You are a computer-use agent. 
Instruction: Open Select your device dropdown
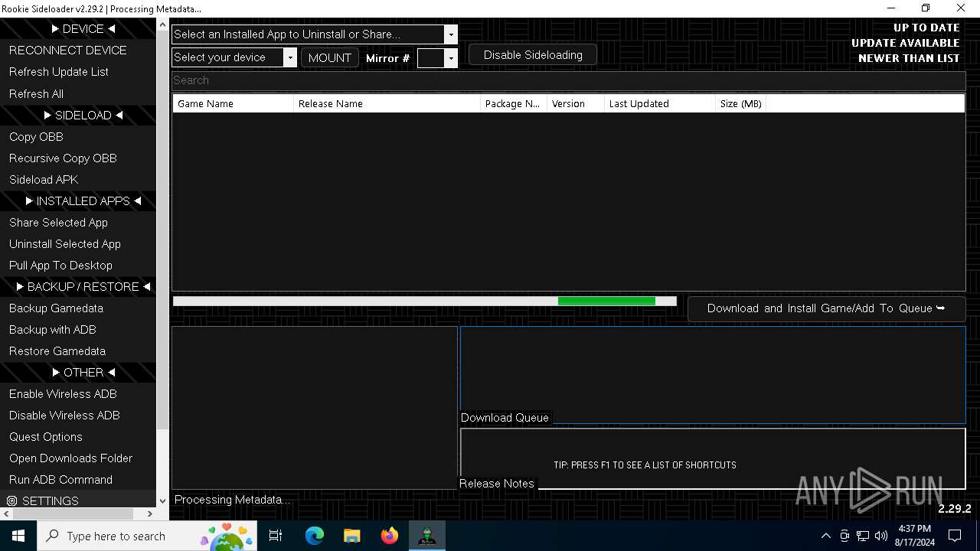point(234,57)
